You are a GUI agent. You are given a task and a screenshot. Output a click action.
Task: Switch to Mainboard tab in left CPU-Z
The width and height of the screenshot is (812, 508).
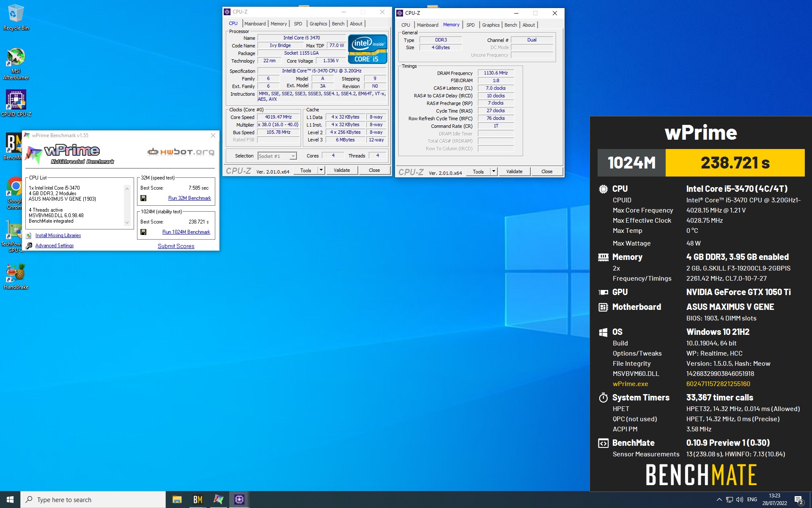pyautogui.click(x=255, y=24)
